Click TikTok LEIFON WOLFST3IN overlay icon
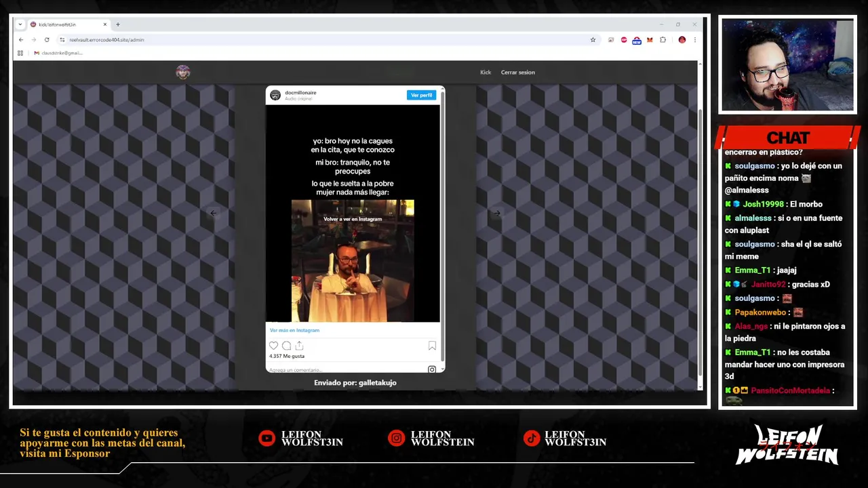 pos(531,439)
